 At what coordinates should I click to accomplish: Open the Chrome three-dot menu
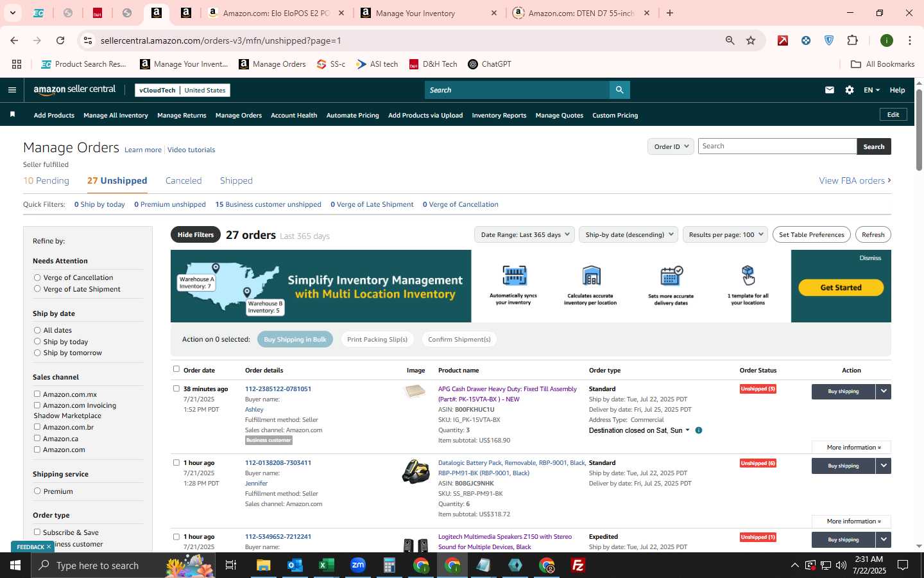[x=909, y=40]
